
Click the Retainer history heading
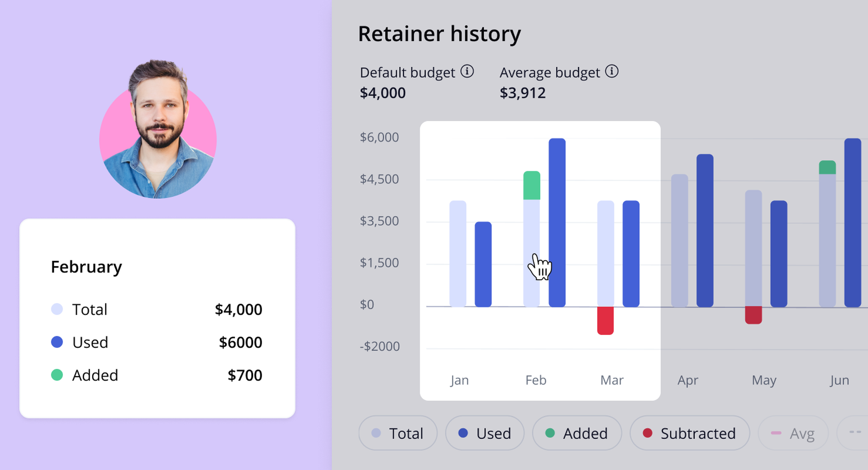click(439, 34)
